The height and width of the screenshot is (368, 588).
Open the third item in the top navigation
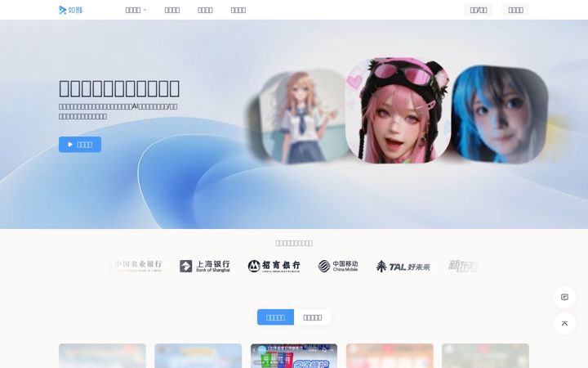205,10
